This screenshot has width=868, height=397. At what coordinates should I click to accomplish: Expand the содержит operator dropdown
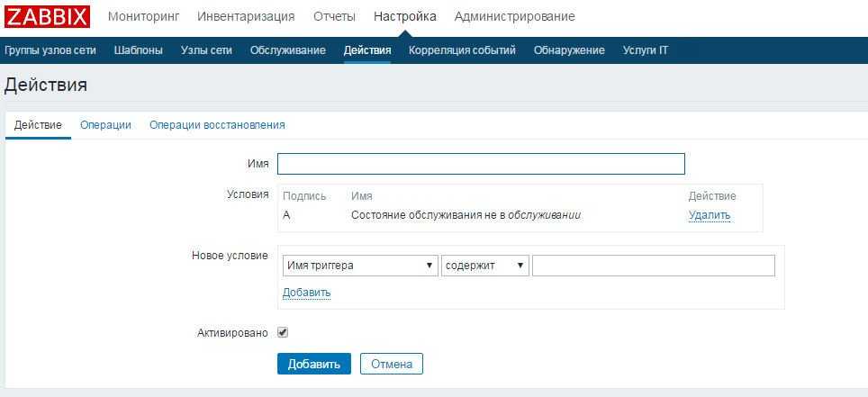tap(484, 266)
